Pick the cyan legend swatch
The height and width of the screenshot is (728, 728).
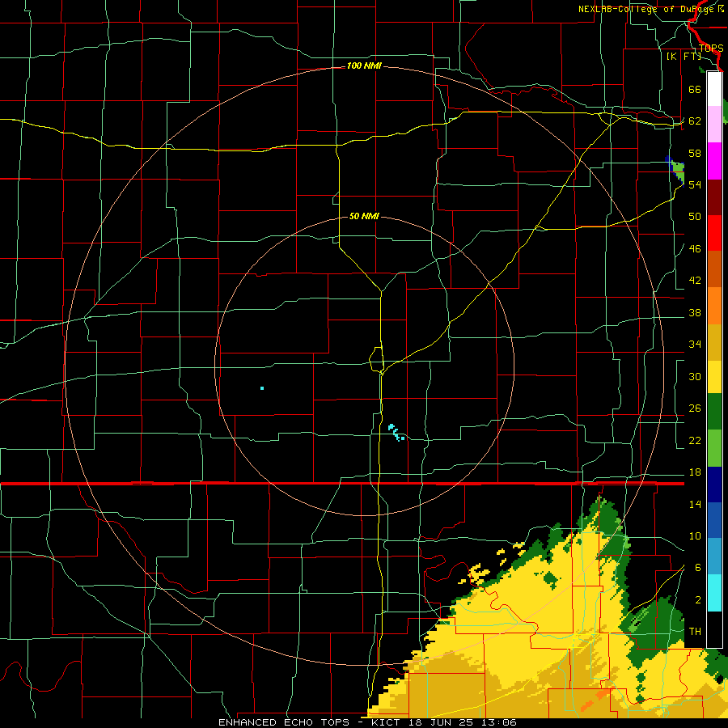point(714,593)
